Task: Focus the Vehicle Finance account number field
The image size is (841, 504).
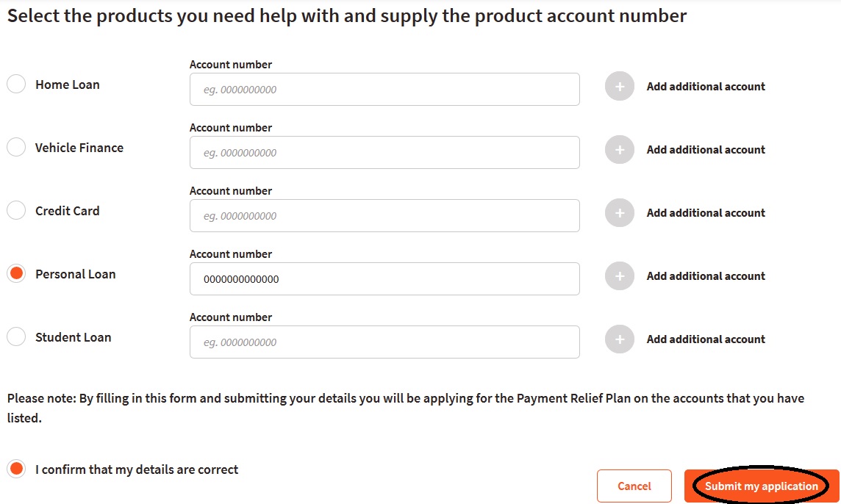Action: click(x=384, y=153)
